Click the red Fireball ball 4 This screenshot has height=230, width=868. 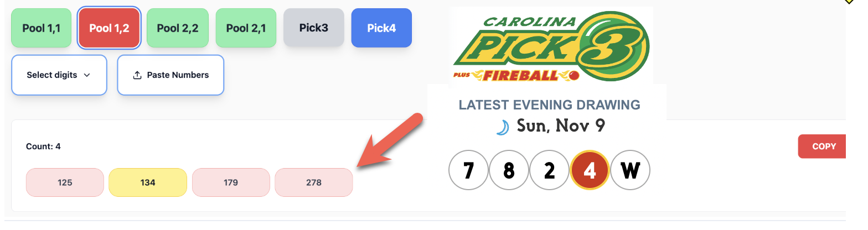pyautogui.click(x=590, y=170)
